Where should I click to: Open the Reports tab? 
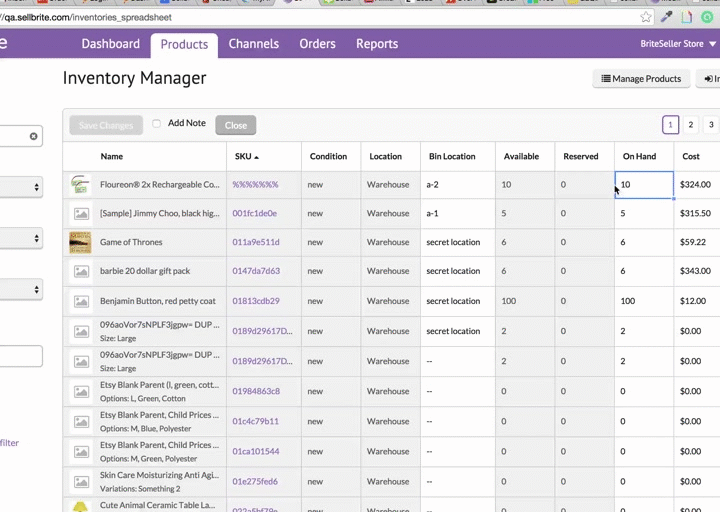point(377,44)
